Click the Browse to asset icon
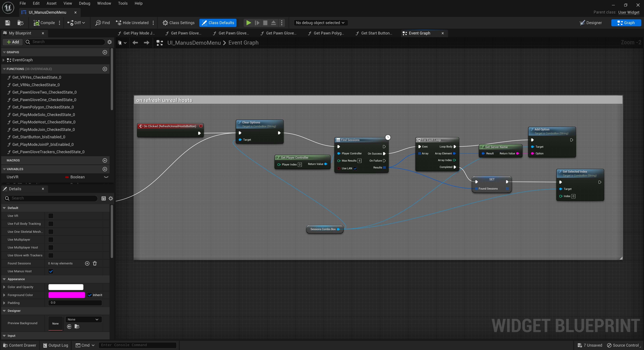 click(x=20, y=23)
